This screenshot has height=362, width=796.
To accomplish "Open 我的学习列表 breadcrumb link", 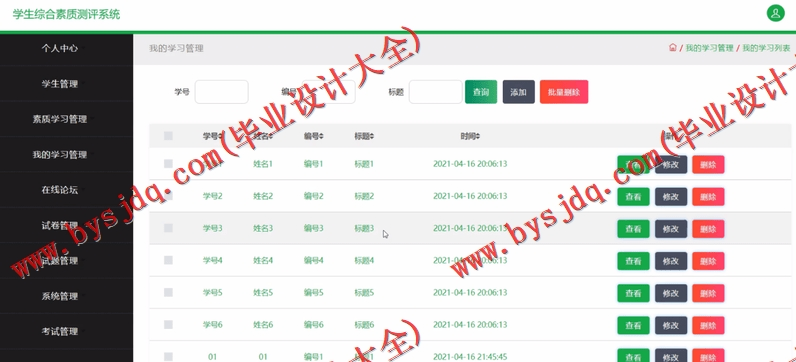I will coord(766,48).
